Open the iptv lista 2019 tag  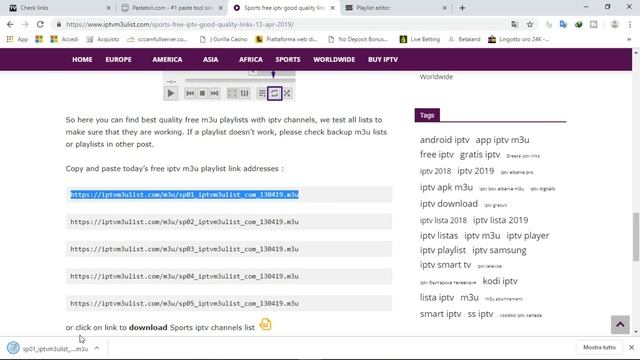(x=500, y=220)
